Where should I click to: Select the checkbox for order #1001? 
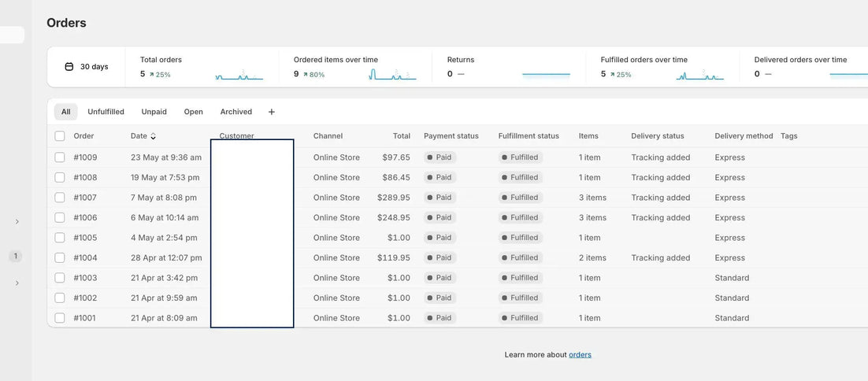pos(60,318)
